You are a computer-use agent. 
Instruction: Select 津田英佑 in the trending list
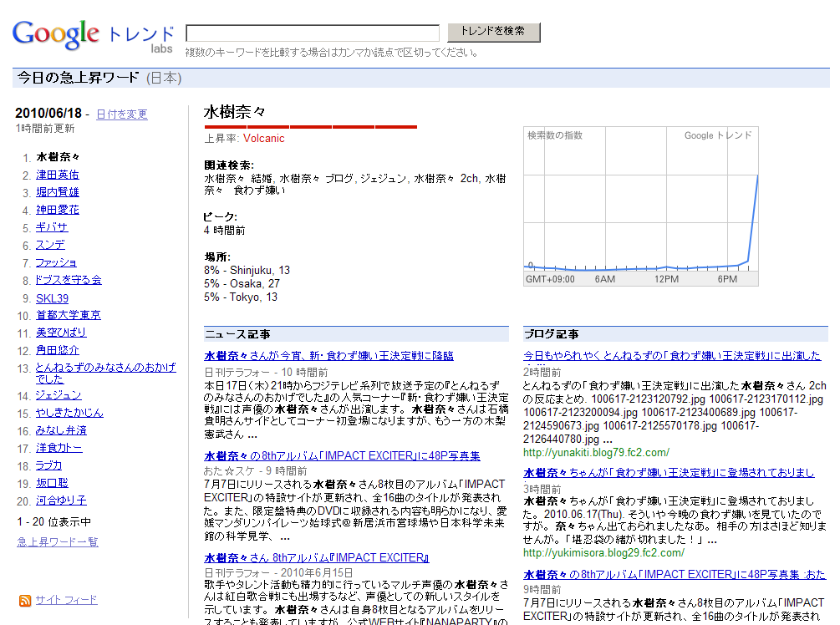pyautogui.click(x=57, y=175)
